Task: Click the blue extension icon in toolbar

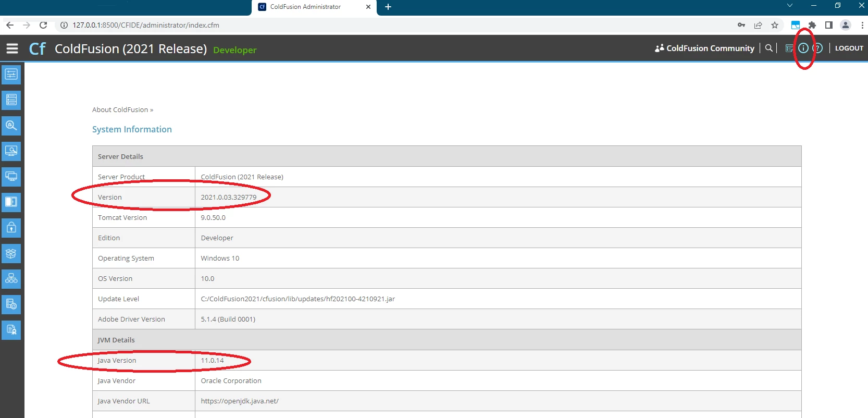Action: 796,25
